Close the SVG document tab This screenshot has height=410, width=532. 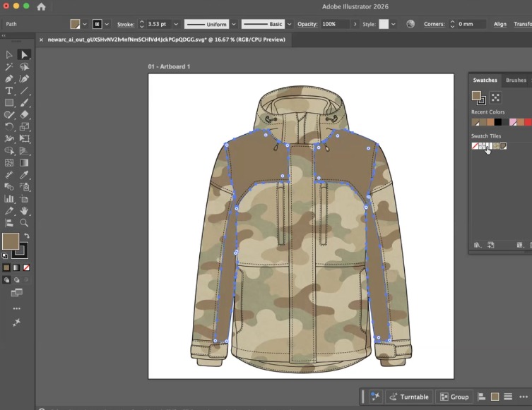click(41, 40)
